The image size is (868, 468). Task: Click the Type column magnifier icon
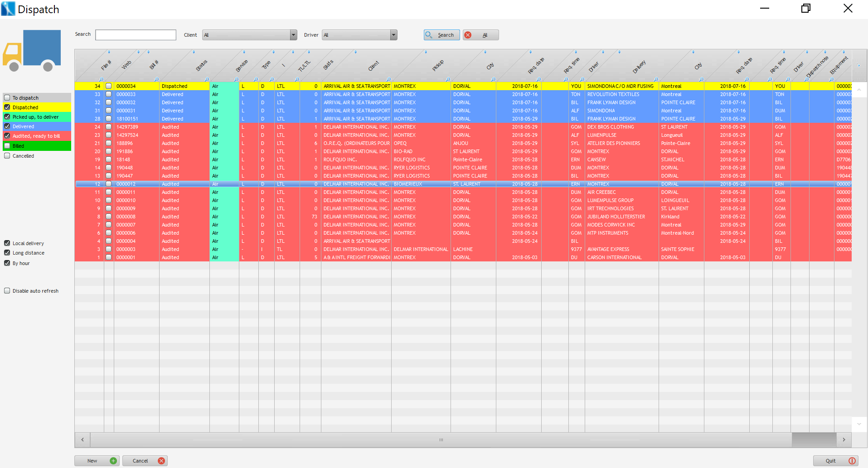tap(256, 80)
